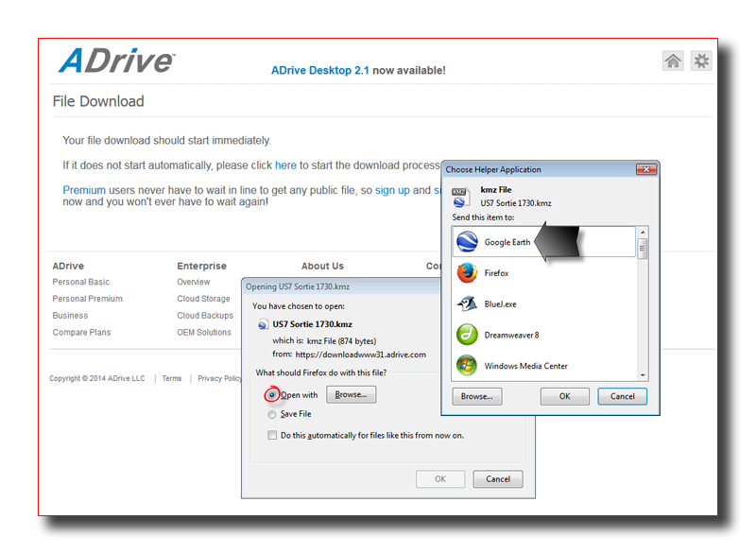Close the Choose Helper Application dialog
Image resolution: width=756 pixels, height=554 pixels.
tap(646, 169)
